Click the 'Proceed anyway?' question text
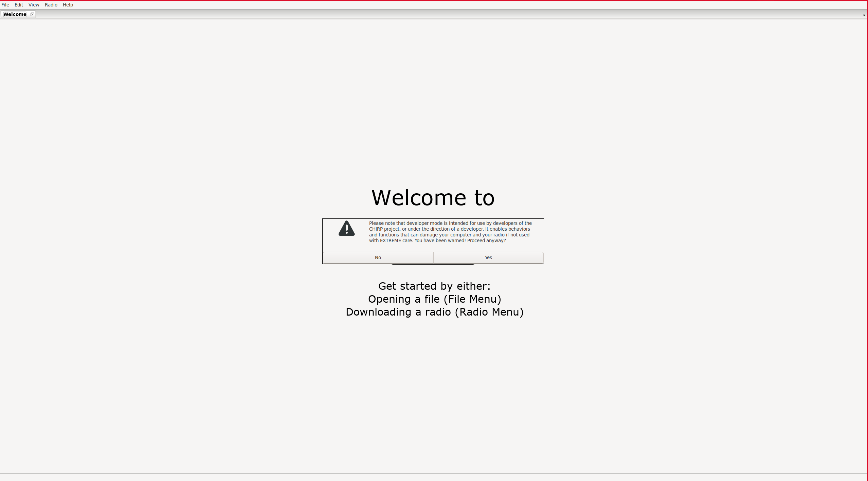The height and width of the screenshot is (481, 868). 486,240
